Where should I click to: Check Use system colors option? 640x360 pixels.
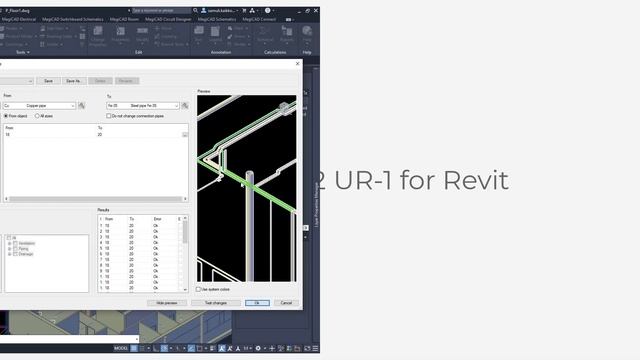point(198,289)
